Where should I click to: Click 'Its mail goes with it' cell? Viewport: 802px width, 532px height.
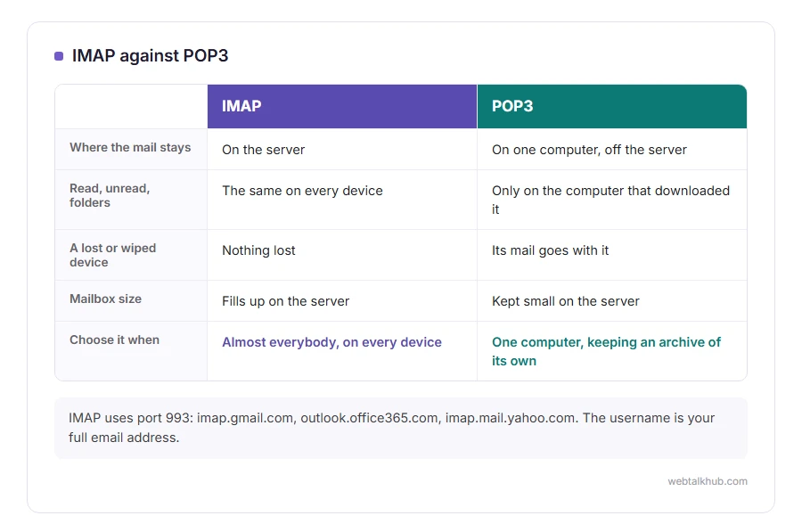coord(611,255)
